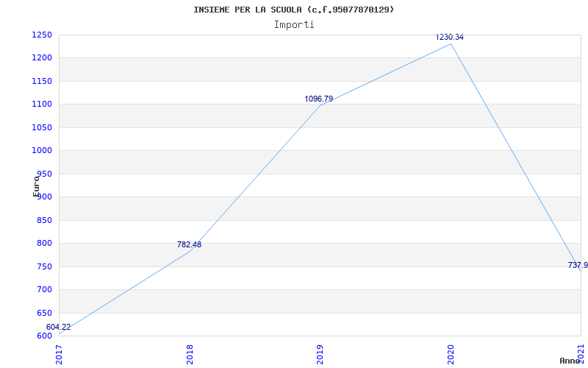
Task: Select the 1096.79 data label
Action: 318,99
